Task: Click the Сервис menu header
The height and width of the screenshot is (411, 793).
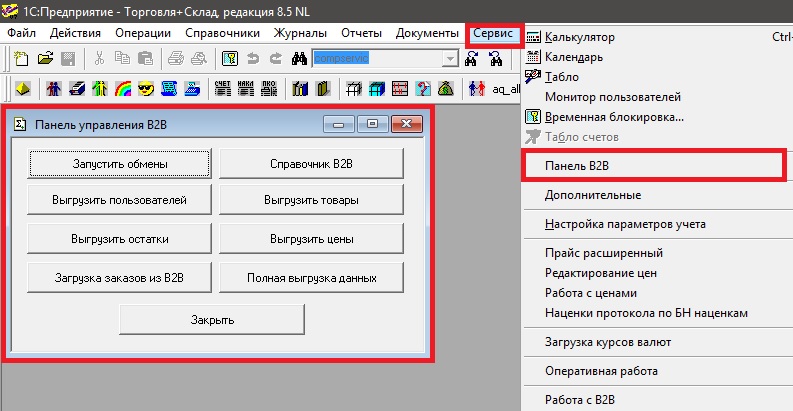Action: [x=493, y=33]
